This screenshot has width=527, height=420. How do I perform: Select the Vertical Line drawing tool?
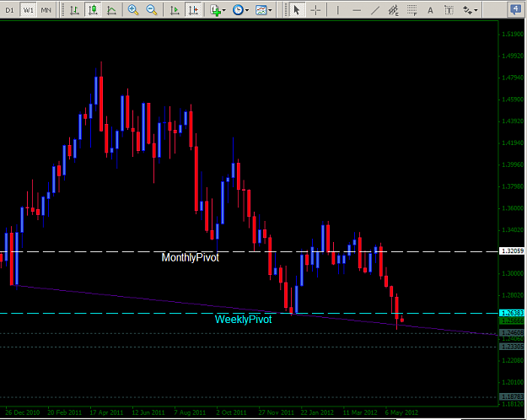click(x=337, y=10)
